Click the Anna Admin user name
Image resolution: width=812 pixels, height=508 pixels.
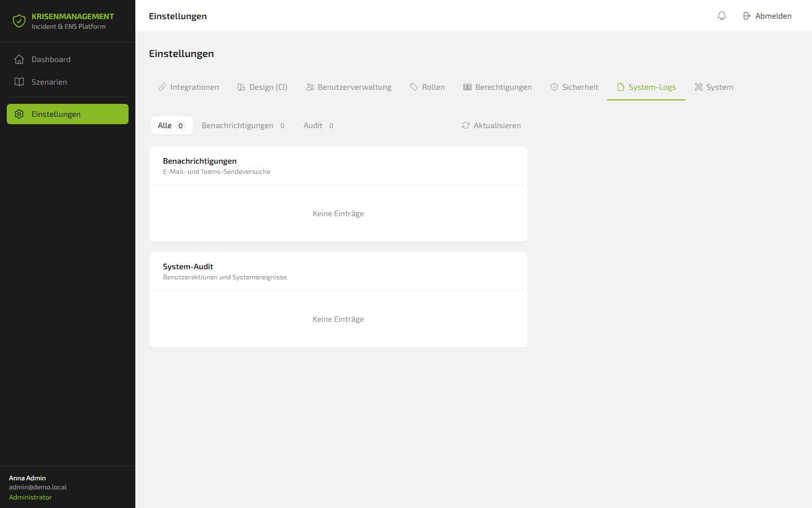tap(28, 478)
